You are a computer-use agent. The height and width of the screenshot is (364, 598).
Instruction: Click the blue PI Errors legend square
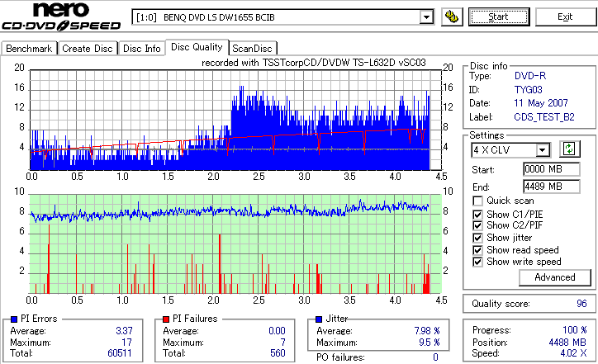tap(14, 319)
